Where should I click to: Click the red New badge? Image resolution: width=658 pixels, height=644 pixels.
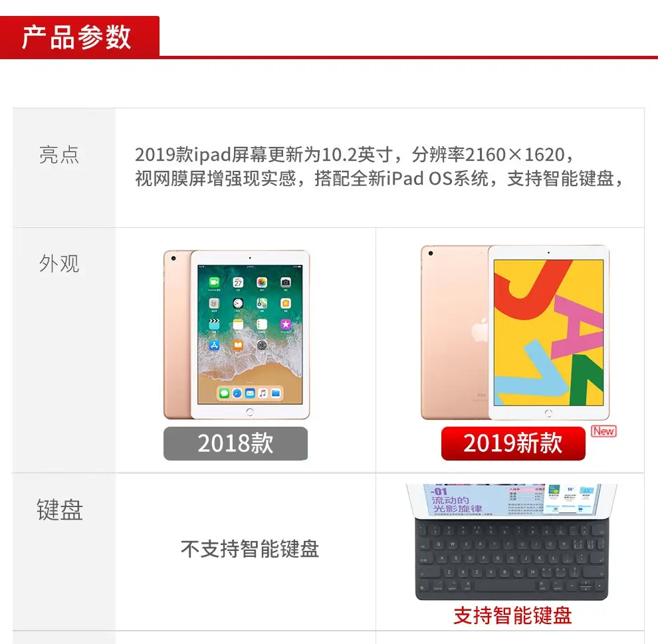pyautogui.click(x=603, y=431)
